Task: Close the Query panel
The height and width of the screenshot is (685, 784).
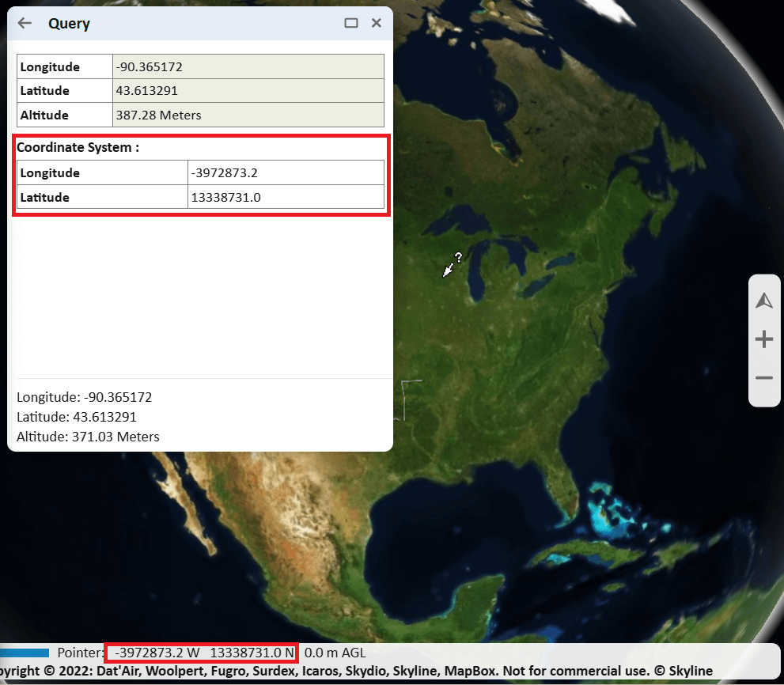Action: 376,23
